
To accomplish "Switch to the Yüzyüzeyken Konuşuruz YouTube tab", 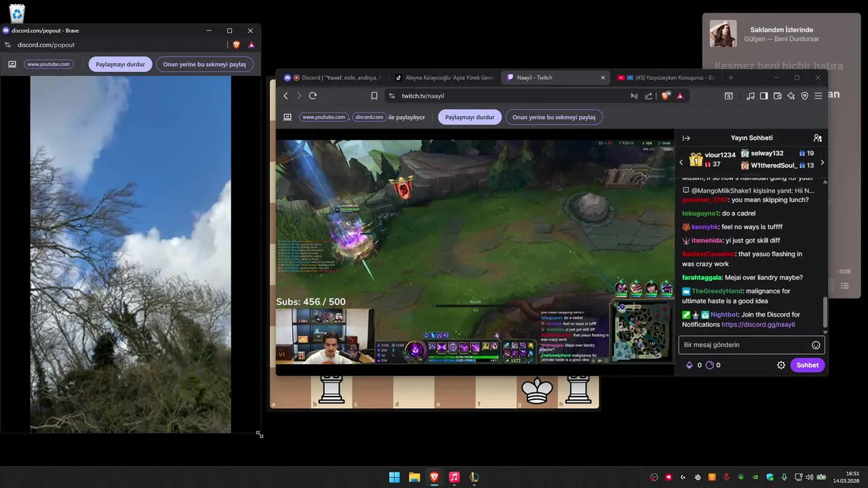I will [666, 77].
